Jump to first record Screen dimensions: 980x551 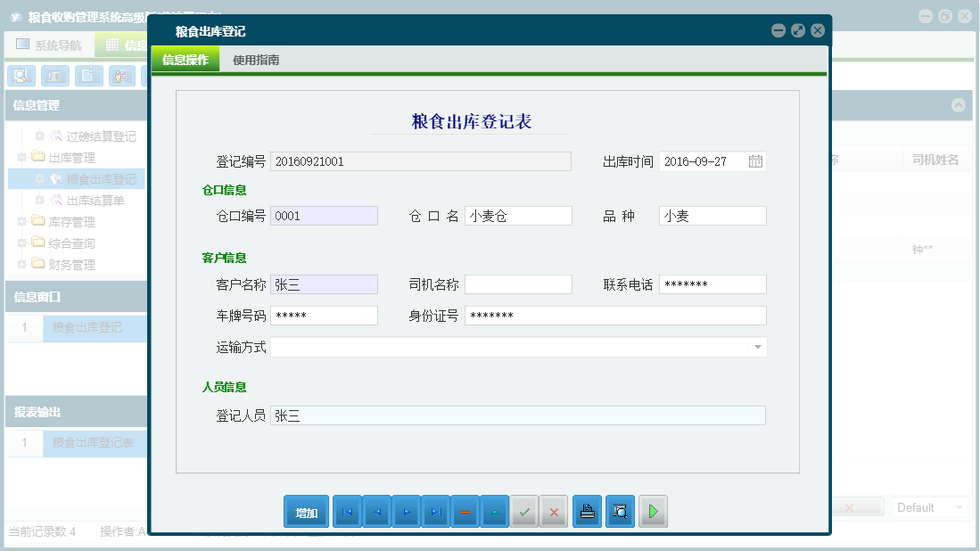click(x=347, y=512)
